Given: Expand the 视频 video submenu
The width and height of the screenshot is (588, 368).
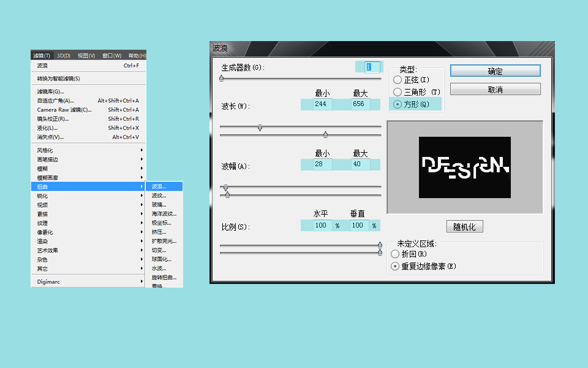Looking at the screenshot, I should tap(88, 205).
